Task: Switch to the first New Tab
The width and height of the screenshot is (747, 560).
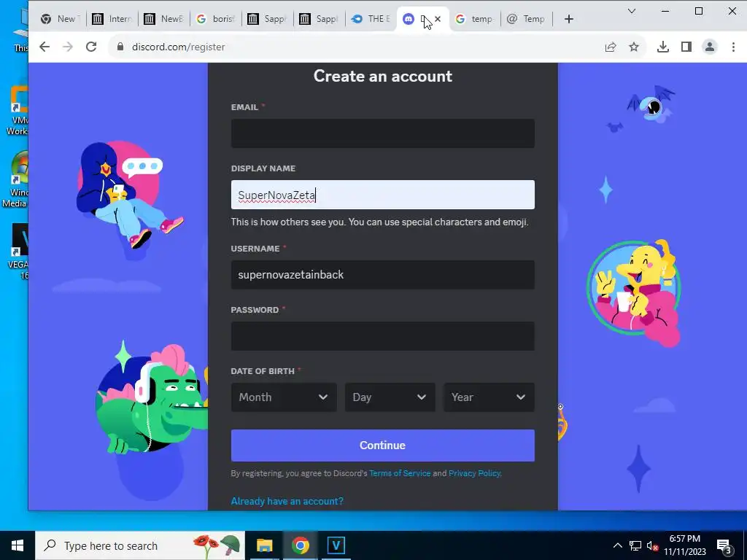Action: [x=60, y=19]
